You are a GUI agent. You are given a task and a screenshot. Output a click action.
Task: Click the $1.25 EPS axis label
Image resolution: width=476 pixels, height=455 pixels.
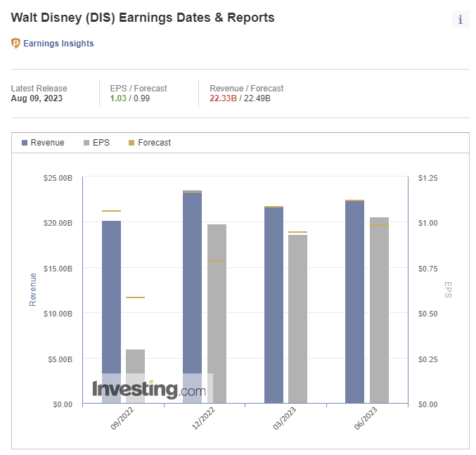click(427, 178)
